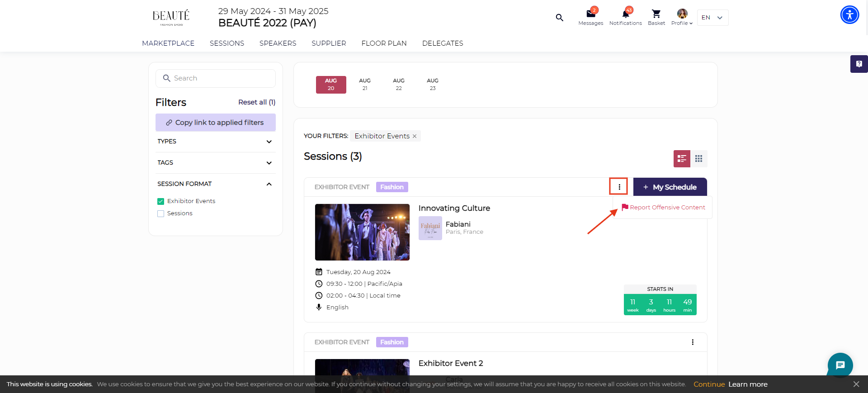Click BEAUTÉ 2022 (PAY) event title

267,23
